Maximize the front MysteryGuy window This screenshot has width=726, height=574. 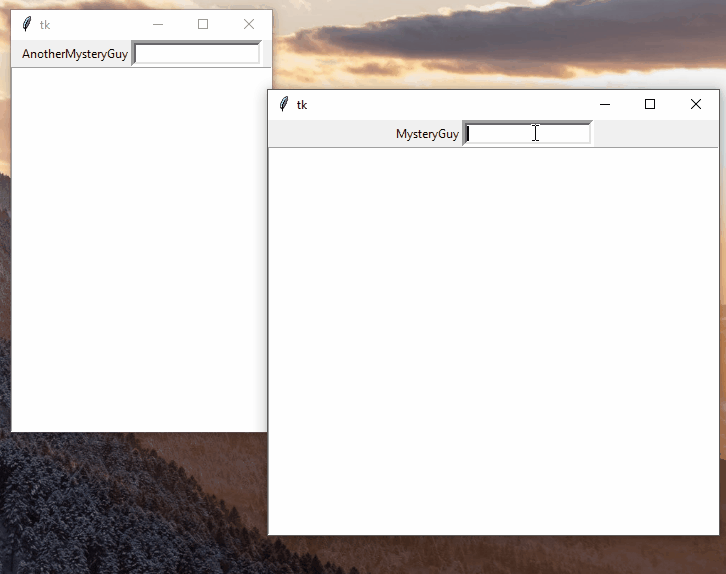pos(650,104)
